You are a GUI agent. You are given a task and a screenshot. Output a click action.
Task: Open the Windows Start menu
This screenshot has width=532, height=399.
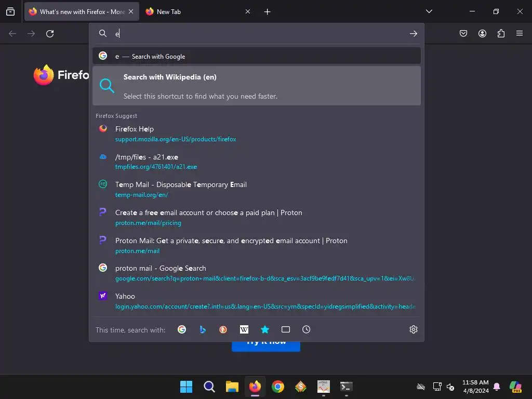[187, 387]
